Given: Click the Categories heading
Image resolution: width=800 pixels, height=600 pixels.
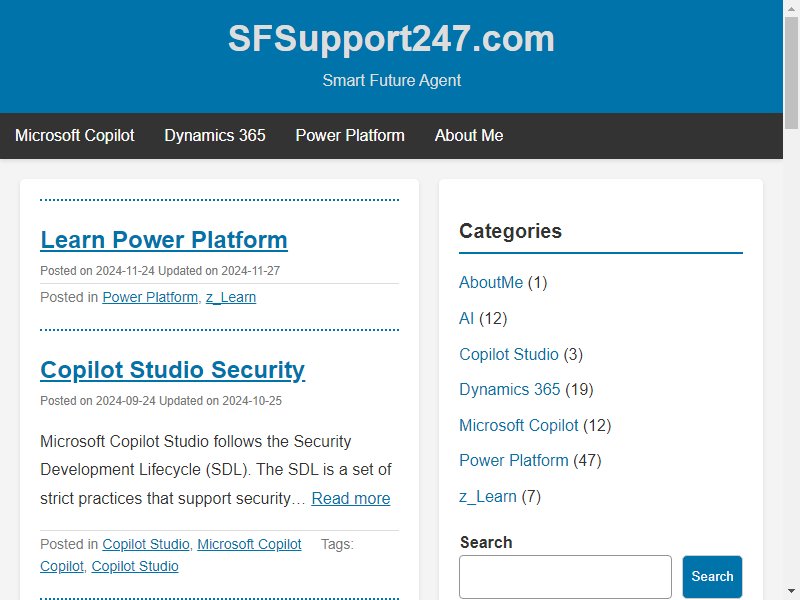Looking at the screenshot, I should [510, 231].
